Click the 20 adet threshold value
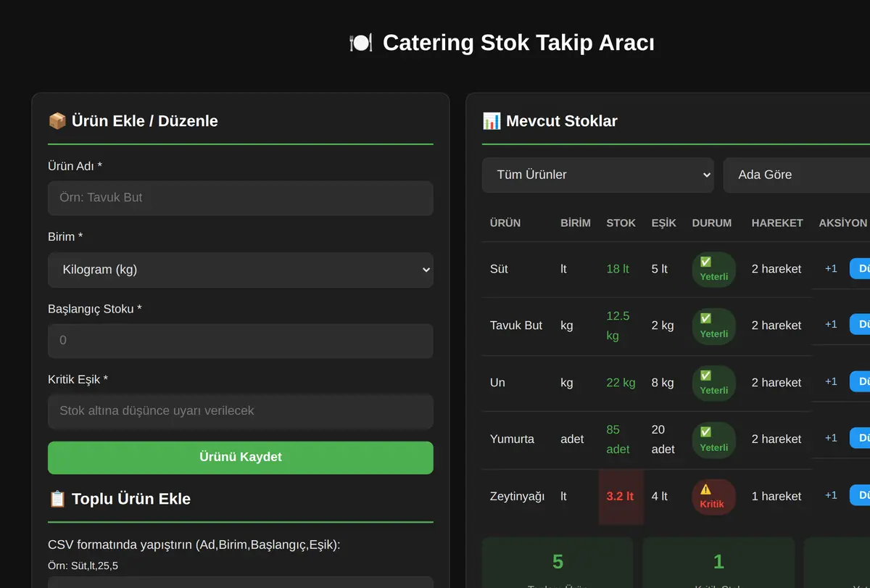Screen dimensions: 870x588 point(663,439)
